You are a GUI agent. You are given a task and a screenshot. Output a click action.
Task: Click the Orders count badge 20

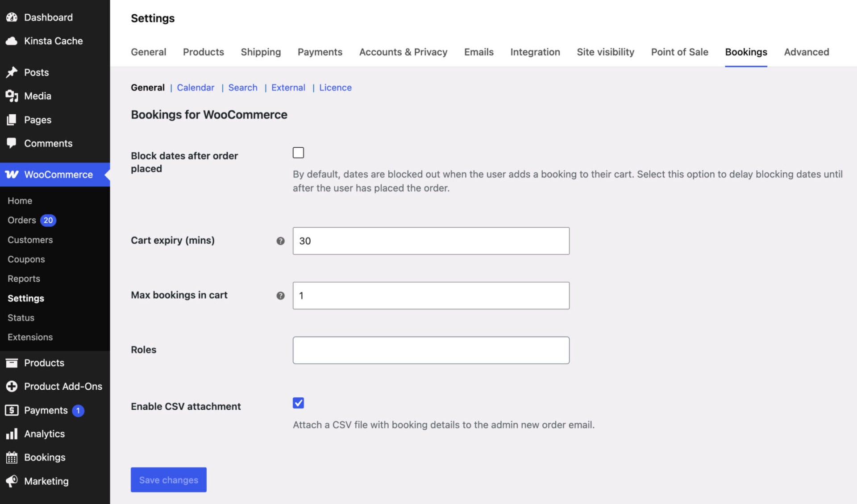48,220
